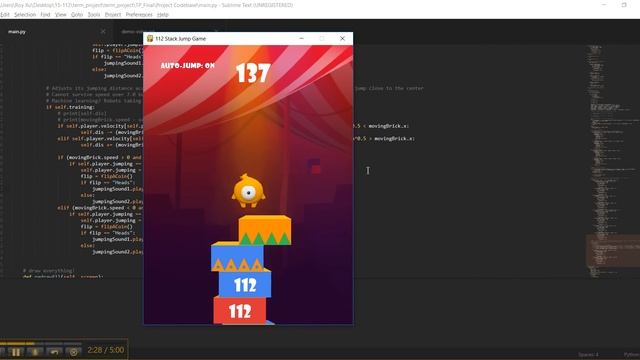640x360 pixels.
Task: Click the Spaces indentation status bar entry
Action: coord(588,355)
